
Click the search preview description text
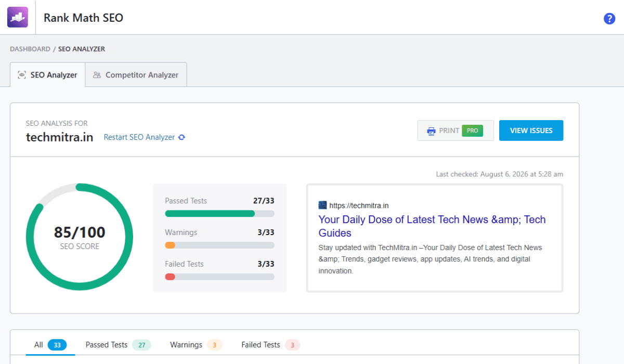431,259
